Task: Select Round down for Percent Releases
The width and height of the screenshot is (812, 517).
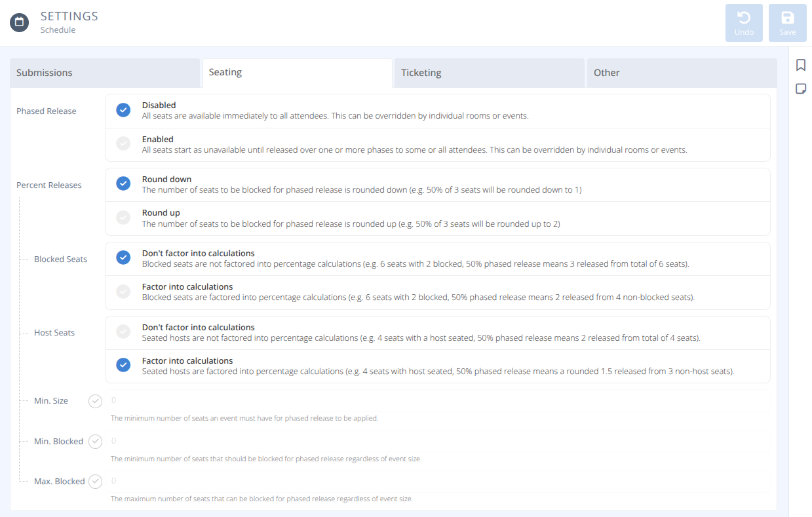Action: pos(123,183)
